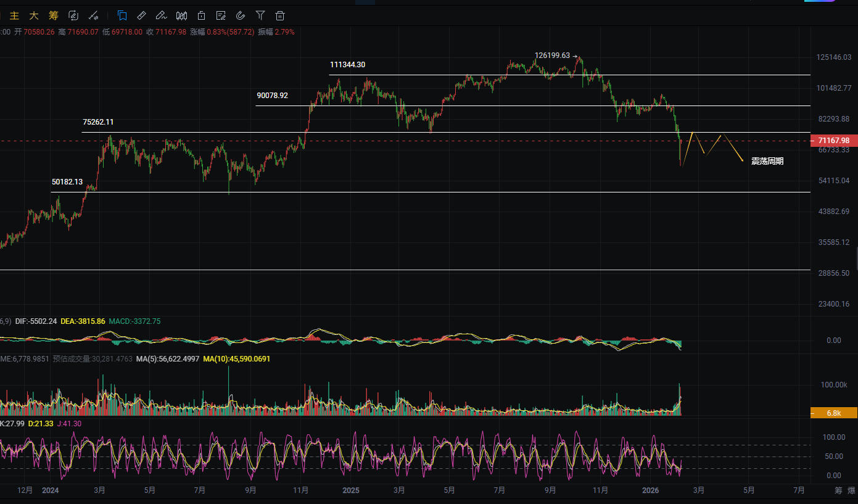Select the blue bookmark drawing tool
This screenshot has height=504, width=858.
[122, 15]
